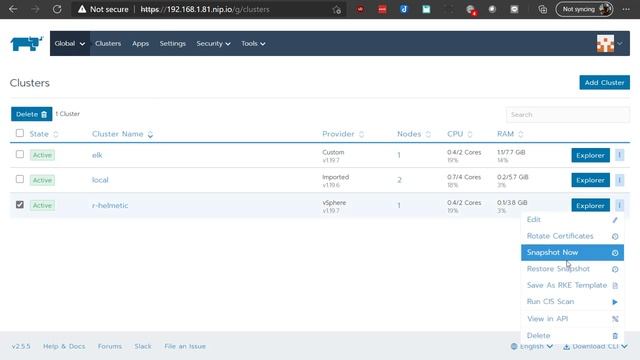Sort by CPU column
This screenshot has height=360, width=640.
(x=460, y=134)
